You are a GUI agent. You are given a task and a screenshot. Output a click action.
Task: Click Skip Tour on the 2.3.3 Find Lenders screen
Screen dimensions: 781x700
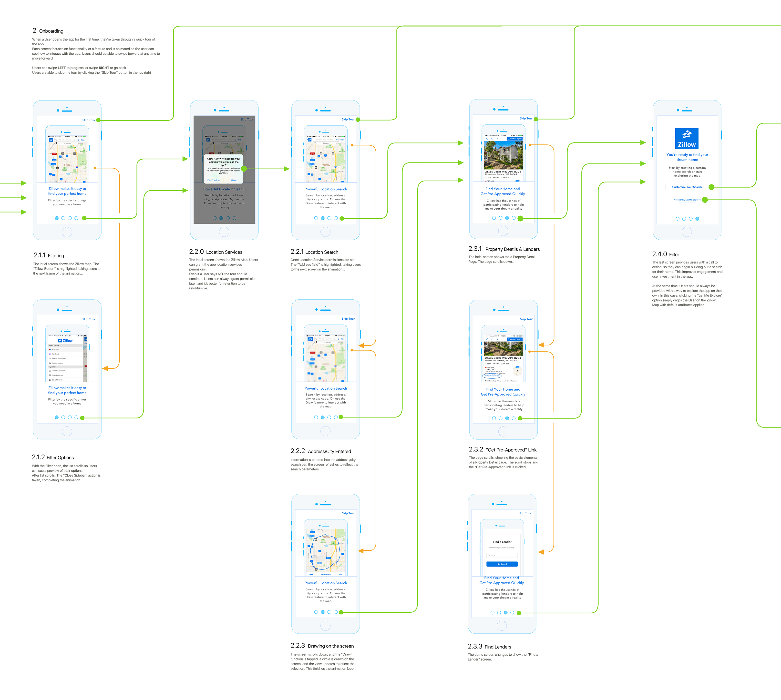524,513
